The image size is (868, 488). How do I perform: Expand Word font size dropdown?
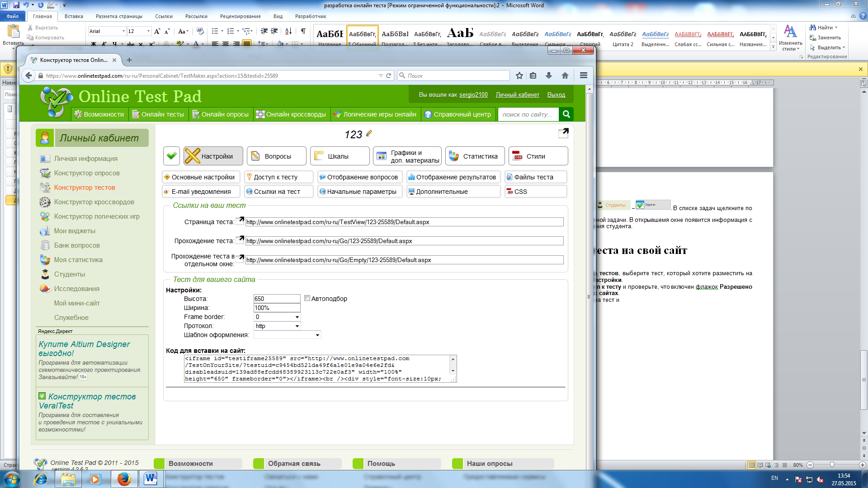148,31
